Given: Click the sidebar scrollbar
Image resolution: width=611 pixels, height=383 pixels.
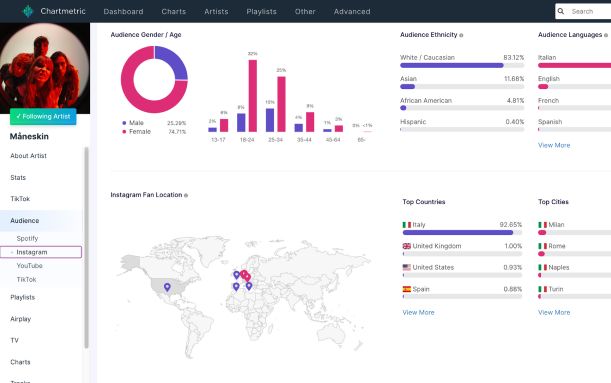Looking at the screenshot, I should pyautogui.click(x=86, y=247).
